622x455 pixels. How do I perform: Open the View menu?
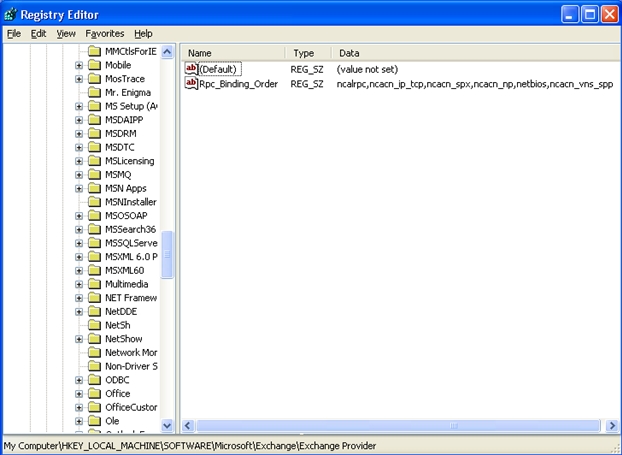click(66, 34)
